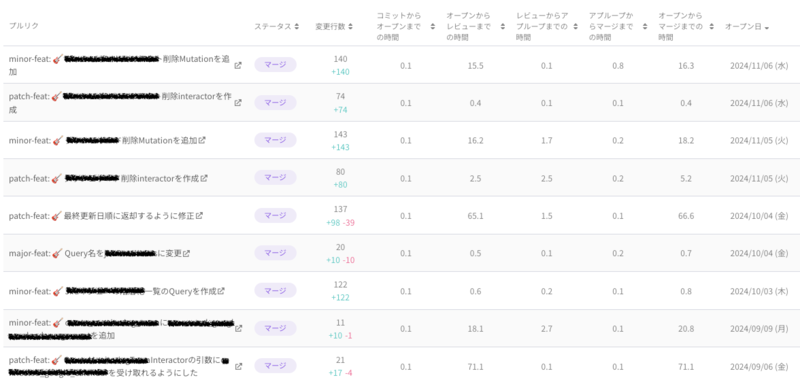Open external link for 削除Mutationを追加 on 2024/11/06
The image size is (800, 384).
pyautogui.click(x=238, y=65)
